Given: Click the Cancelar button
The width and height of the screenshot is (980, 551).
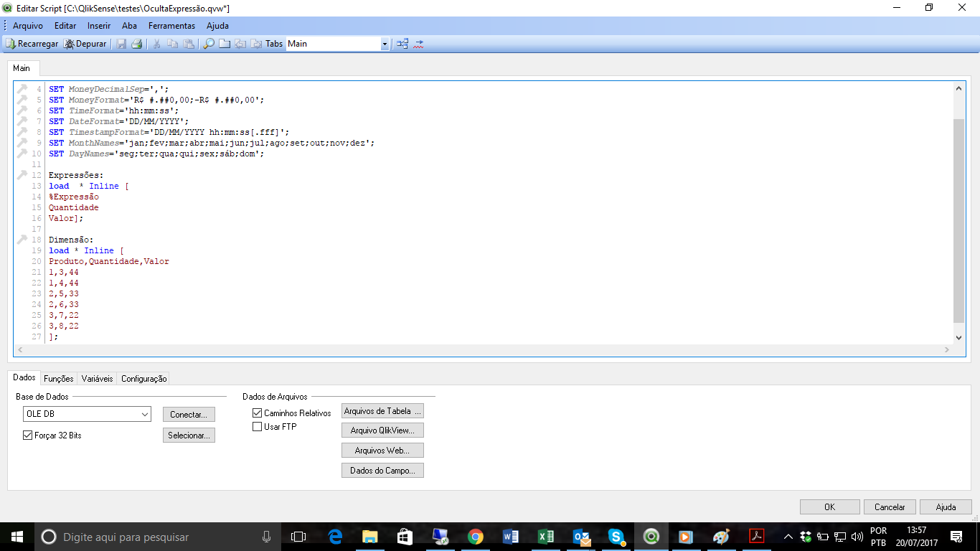Looking at the screenshot, I should point(890,507).
